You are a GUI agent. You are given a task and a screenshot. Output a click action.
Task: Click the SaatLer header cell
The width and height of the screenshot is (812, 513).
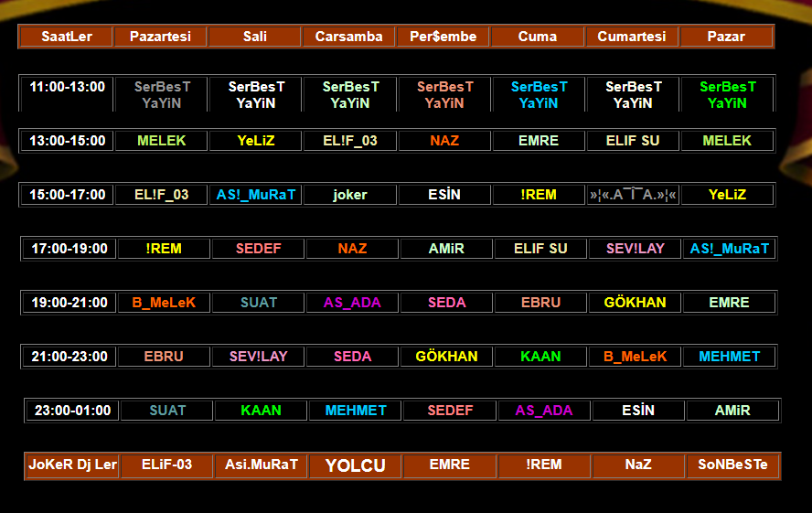66,37
